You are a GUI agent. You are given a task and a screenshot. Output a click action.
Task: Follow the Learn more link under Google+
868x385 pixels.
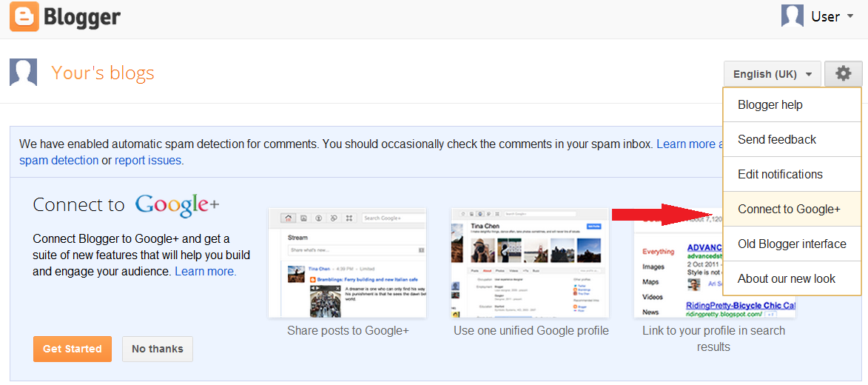tap(205, 271)
